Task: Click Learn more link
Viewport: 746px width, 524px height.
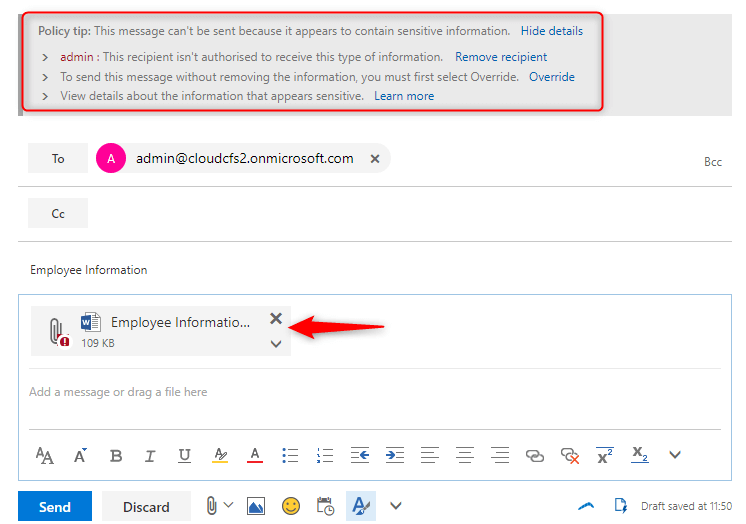Action: 404,96
